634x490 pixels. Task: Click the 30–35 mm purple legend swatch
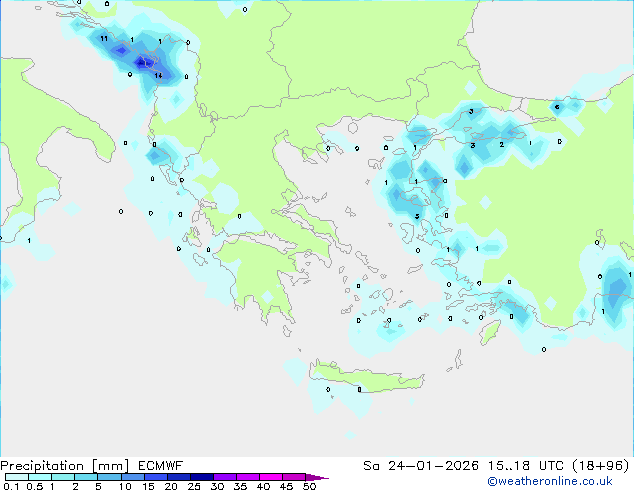click(x=225, y=477)
